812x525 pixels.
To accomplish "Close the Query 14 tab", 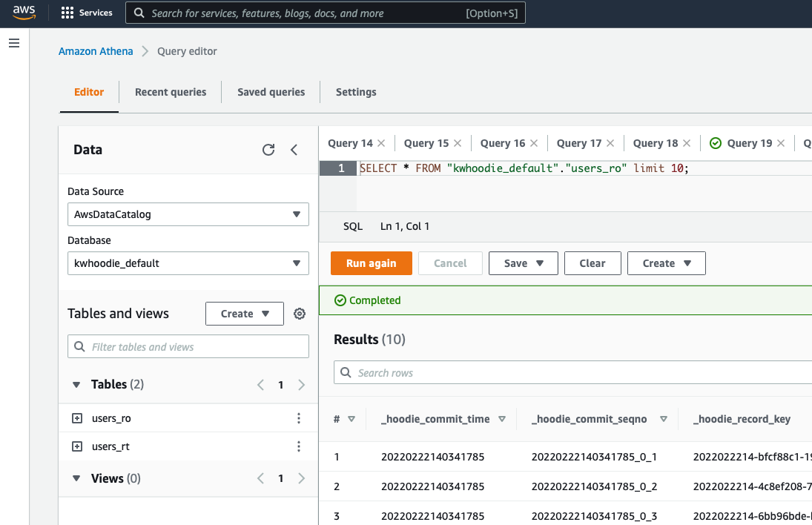I will tap(381, 143).
